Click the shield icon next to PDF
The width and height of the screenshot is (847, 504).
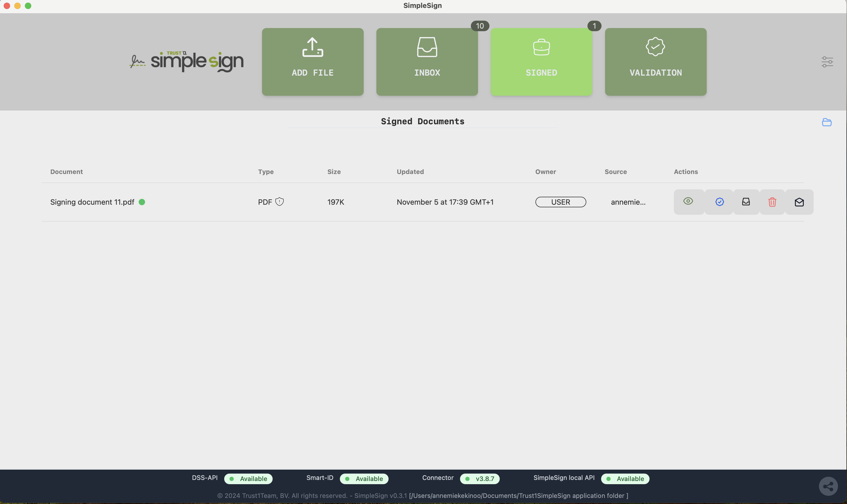tap(280, 202)
